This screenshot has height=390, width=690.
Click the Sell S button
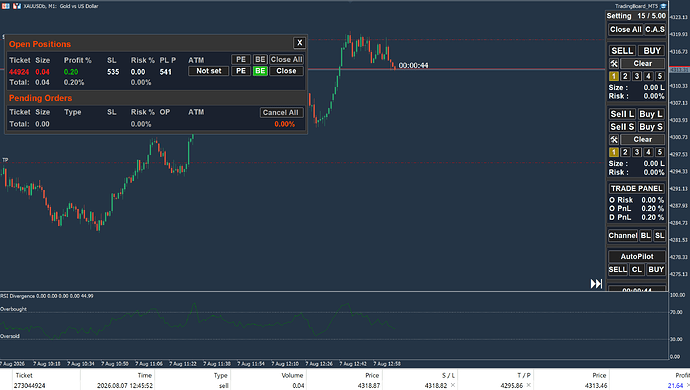click(x=622, y=127)
